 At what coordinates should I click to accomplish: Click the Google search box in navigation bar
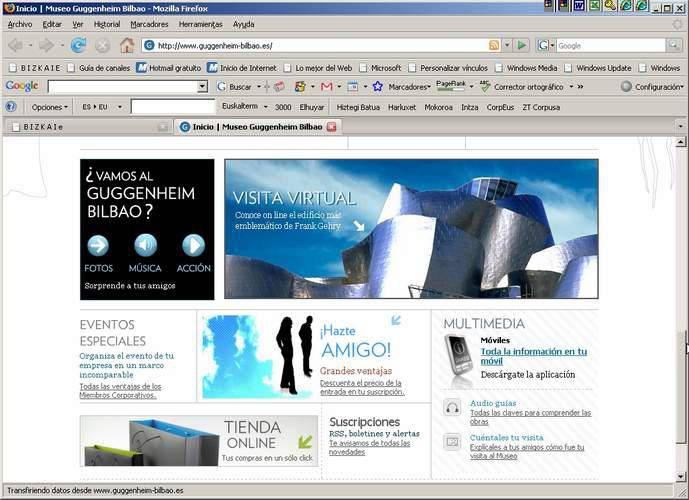click(611, 45)
